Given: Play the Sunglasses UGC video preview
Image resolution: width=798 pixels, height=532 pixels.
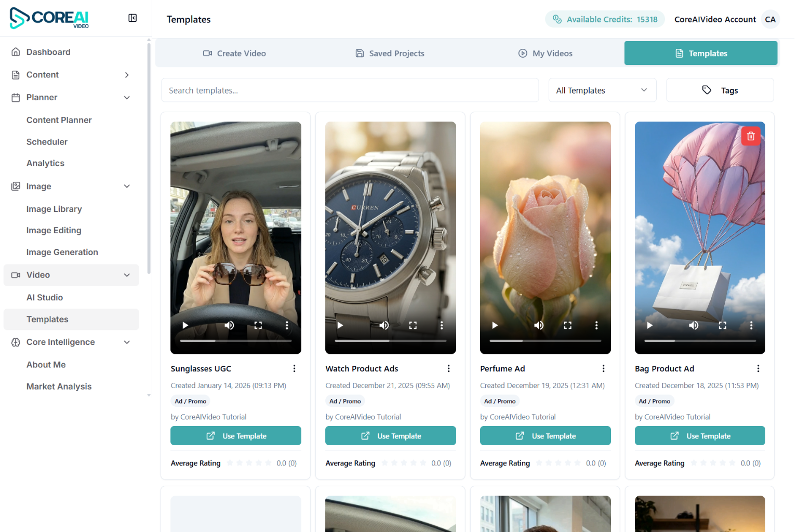Looking at the screenshot, I should point(185,325).
